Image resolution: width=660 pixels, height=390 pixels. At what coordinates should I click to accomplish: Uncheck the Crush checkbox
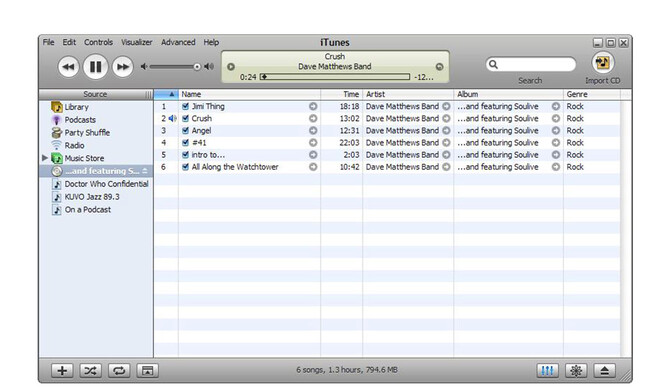[x=185, y=118]
